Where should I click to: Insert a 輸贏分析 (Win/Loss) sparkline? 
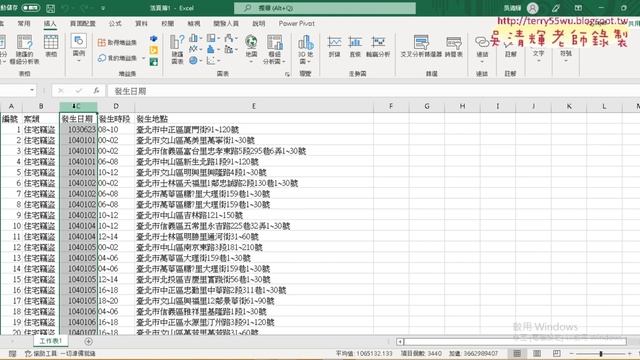[x=378, y=47]
